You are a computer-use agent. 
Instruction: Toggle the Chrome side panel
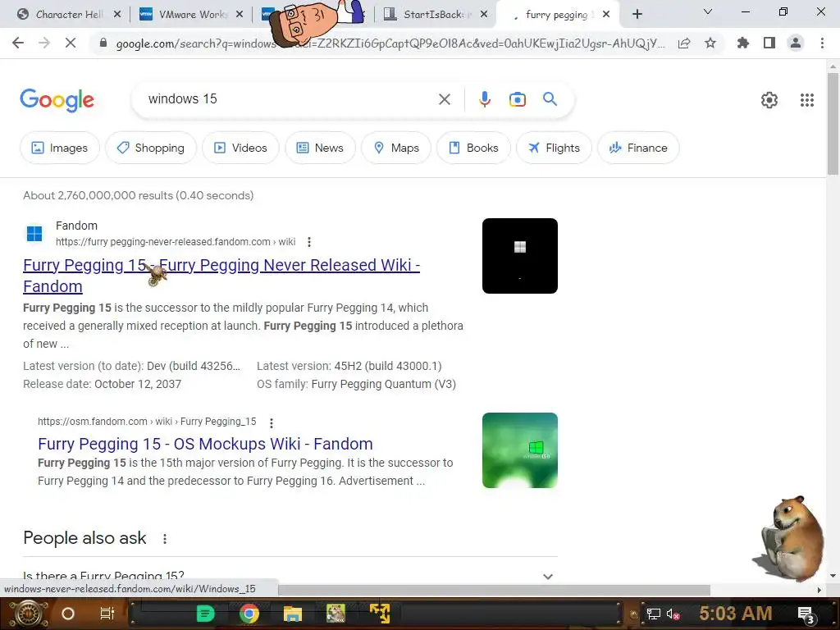coord(769,43)
